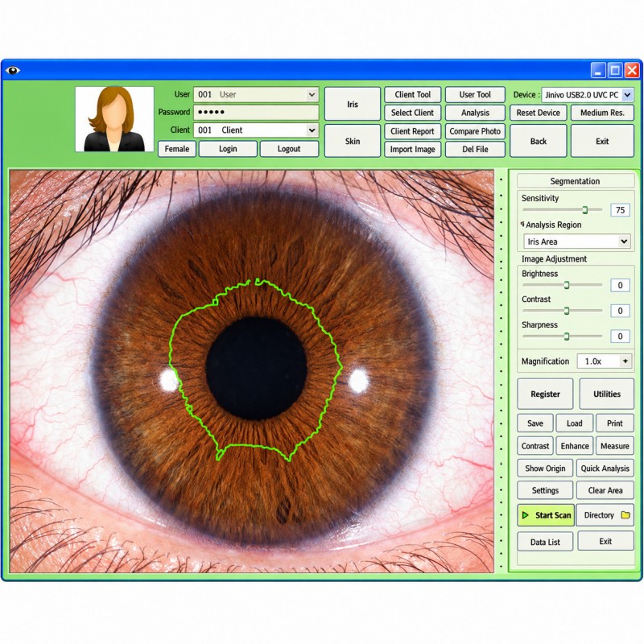Adjust the Sensitivity slider handle
Viewport: 644px width, 644px height.
[x=585, y=210]
